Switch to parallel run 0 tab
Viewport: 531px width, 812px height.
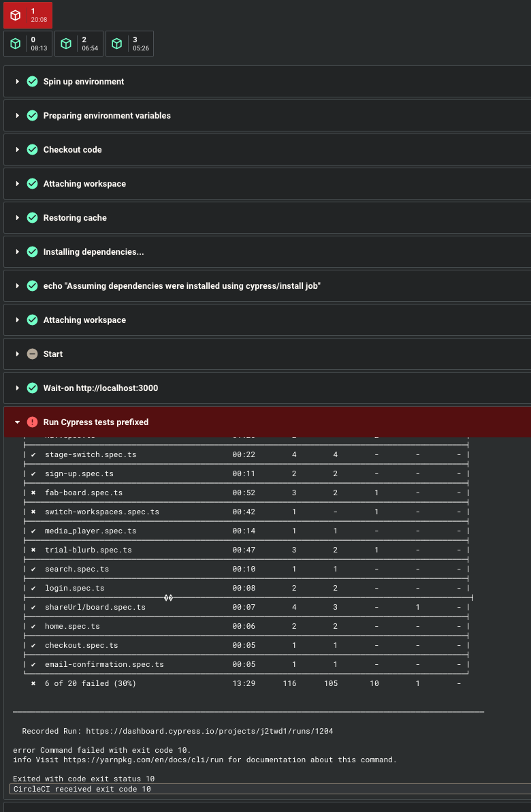click(x=27, y=43)
